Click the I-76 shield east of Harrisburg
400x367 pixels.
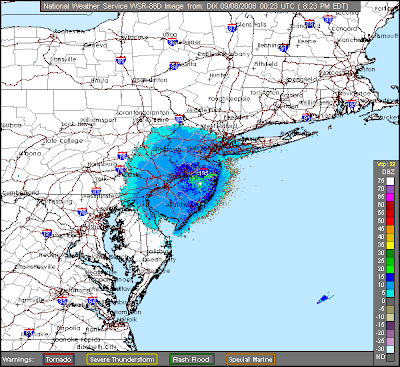tap(120, 170)
